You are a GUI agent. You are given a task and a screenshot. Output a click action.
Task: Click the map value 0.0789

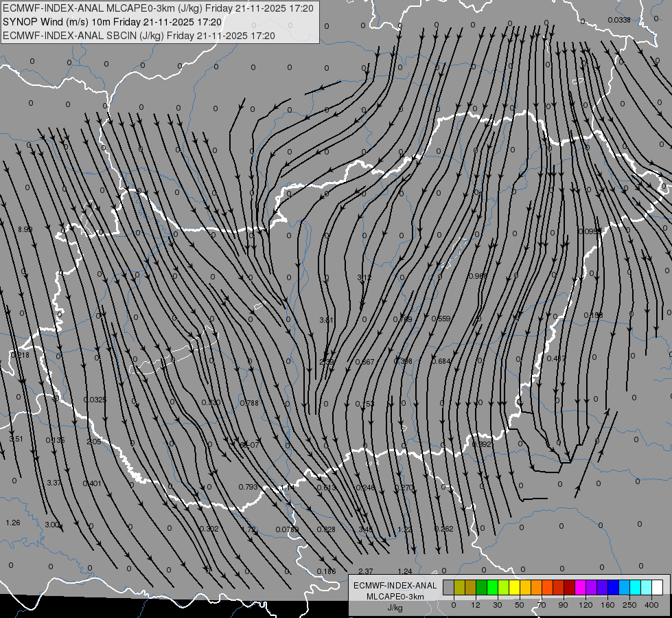(287, 529)
